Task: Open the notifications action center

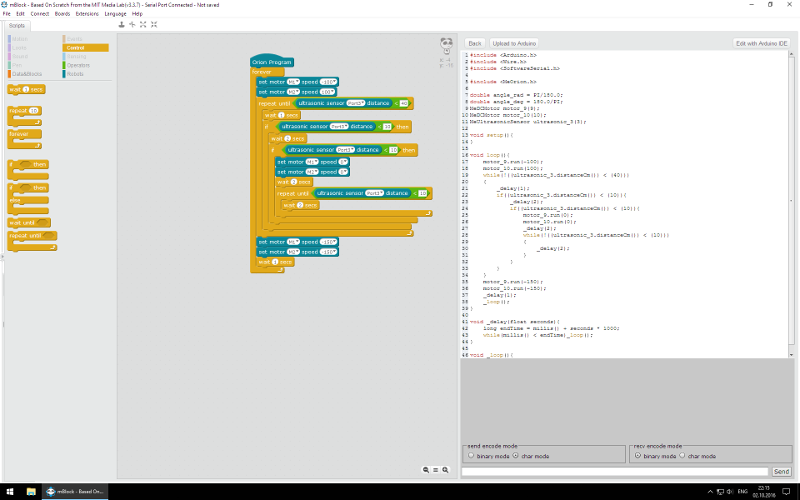Action: (787, 492)
